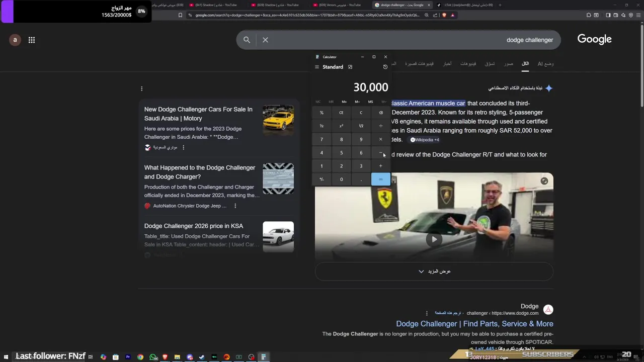Click the divide operator key
This screenshot has height=362, width=644.
[x=380, y=126]
